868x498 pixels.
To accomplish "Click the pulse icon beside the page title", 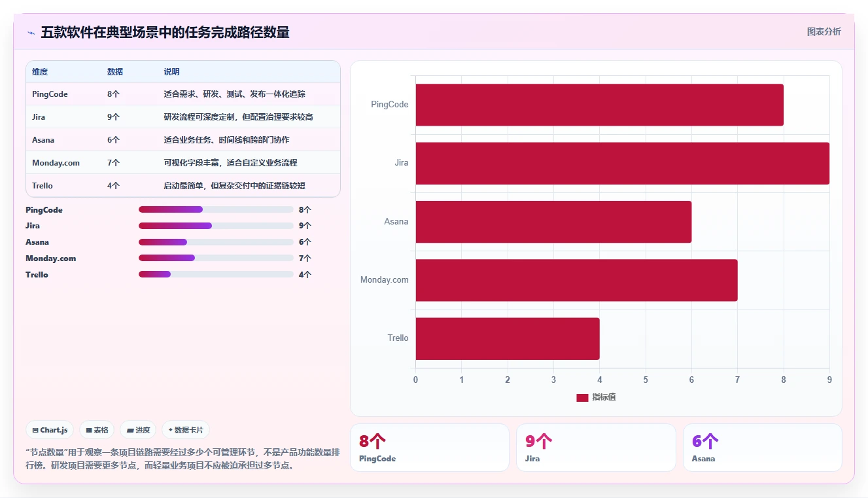I will click(31, 33).
